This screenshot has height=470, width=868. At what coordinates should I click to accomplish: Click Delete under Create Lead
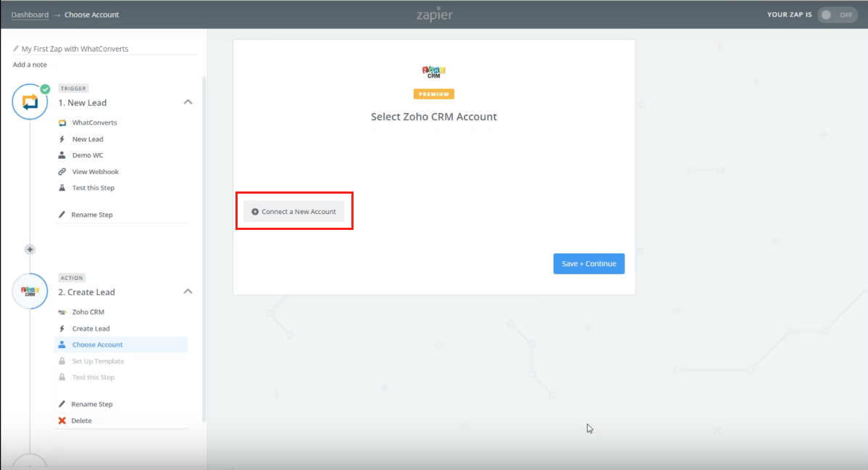[81, 421]
